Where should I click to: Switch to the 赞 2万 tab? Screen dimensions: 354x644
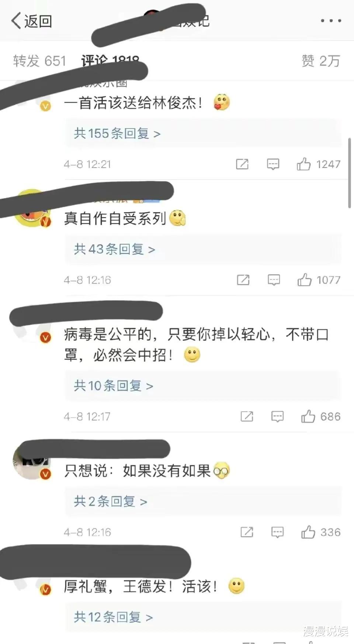(321, 61)
